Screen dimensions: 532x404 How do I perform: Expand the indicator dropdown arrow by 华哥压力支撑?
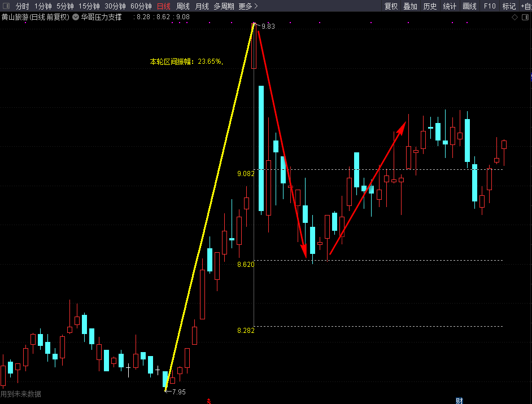[x=76, y=17]
